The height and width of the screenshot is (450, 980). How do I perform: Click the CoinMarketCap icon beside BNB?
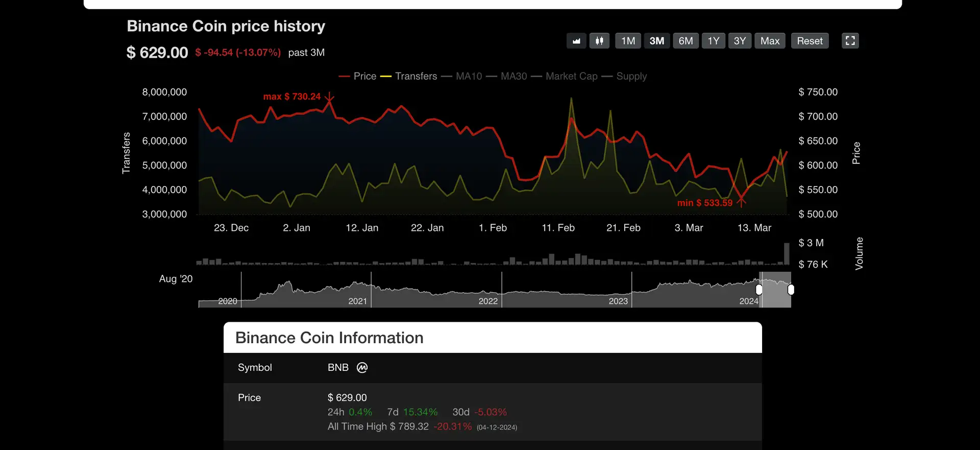[x=362, y=368]
